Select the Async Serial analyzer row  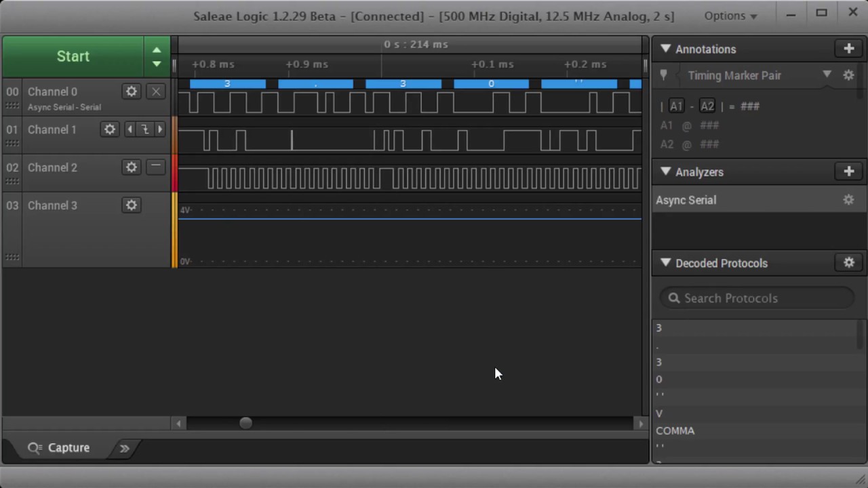coord(757,200)
